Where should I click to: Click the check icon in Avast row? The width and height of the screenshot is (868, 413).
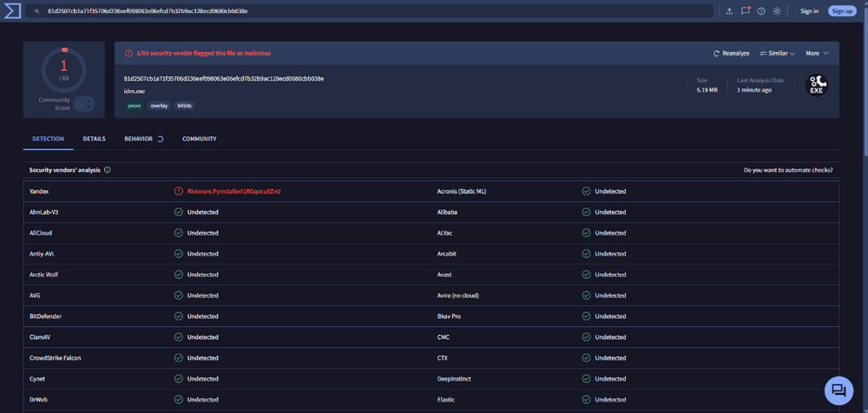[586, 274]
